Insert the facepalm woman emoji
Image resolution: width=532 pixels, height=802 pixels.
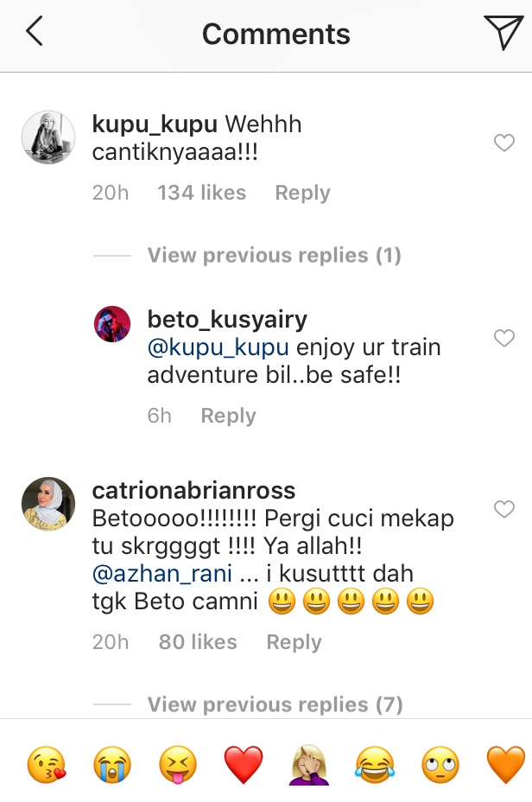coord(308,765)
